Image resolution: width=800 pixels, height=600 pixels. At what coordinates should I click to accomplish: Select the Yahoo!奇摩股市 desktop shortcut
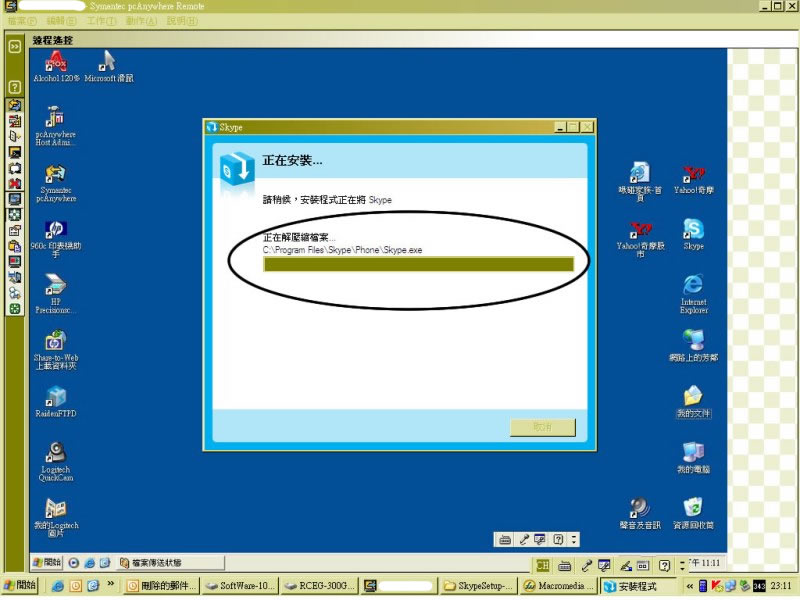pyautogui.click(x=640, y=239)
